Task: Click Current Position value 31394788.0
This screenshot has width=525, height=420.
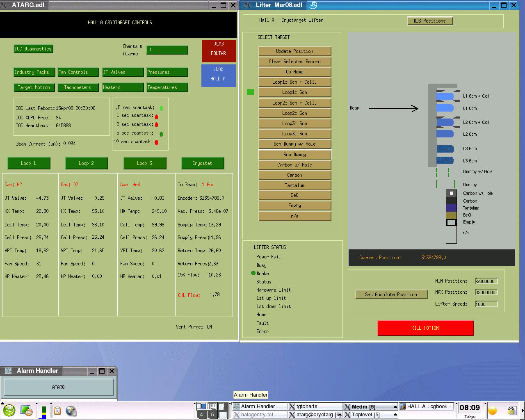Action: [x=434, y=258]
